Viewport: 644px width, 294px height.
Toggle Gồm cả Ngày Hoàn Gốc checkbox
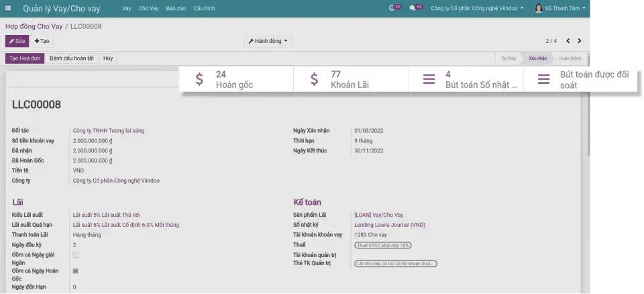(x=75, y=271)
